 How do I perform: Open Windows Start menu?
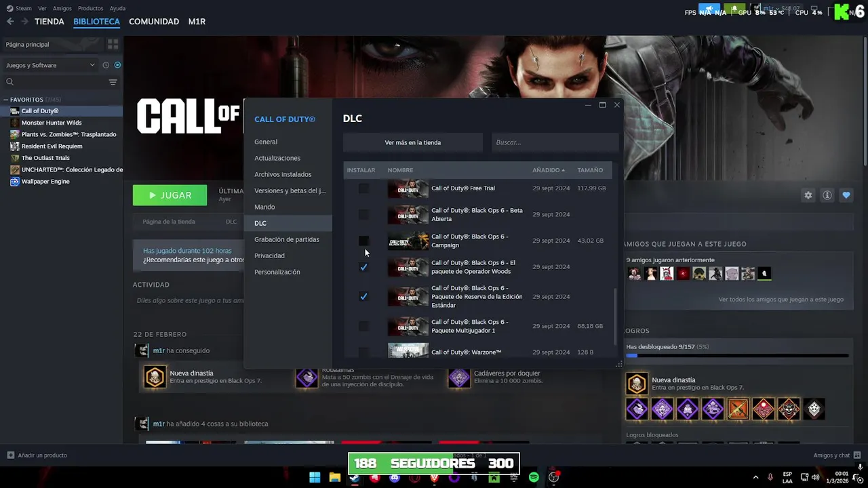point(315,478)
